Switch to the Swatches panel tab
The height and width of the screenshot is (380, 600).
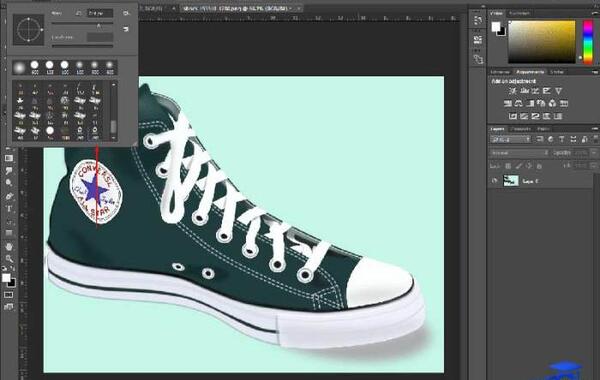pos(519,13)
